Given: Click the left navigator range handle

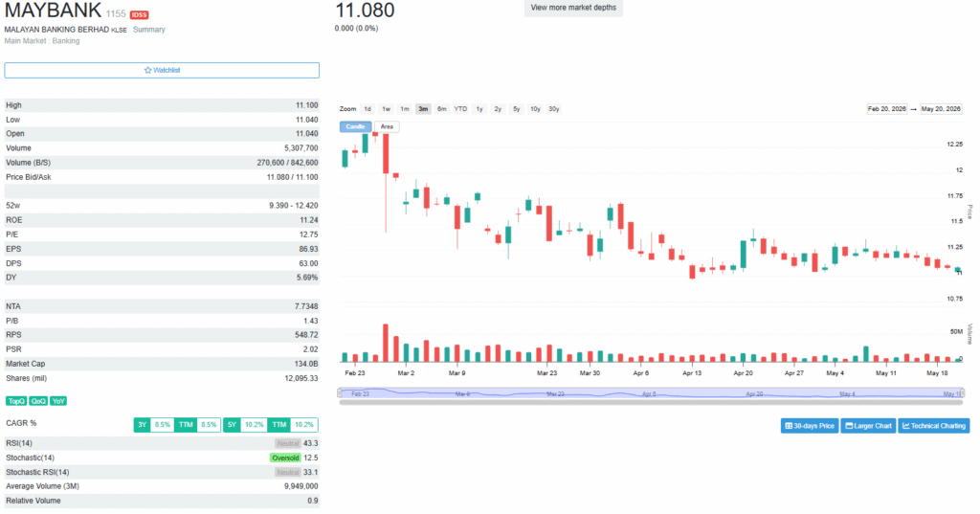Looking at the screenshot, I should tap(340, 392).
